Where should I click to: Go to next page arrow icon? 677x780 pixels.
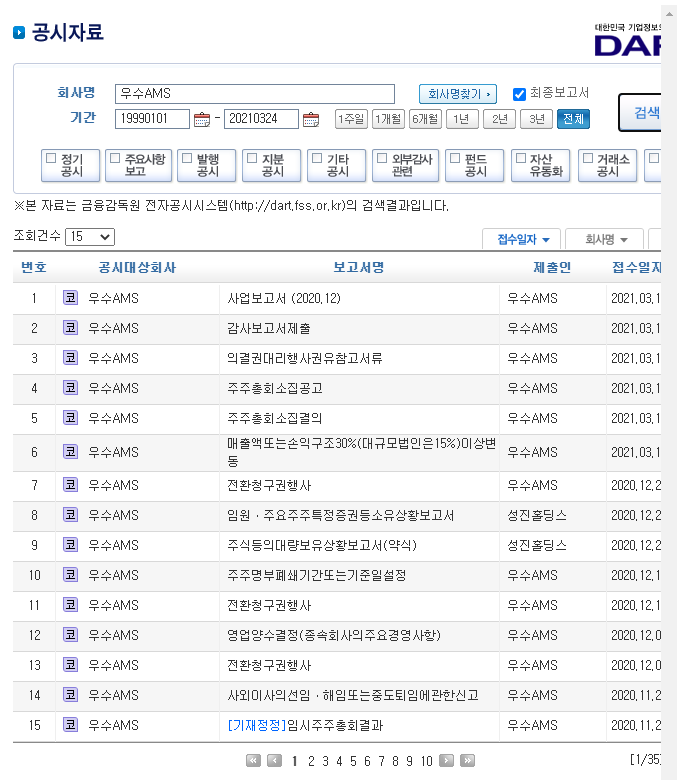[447, 761]
